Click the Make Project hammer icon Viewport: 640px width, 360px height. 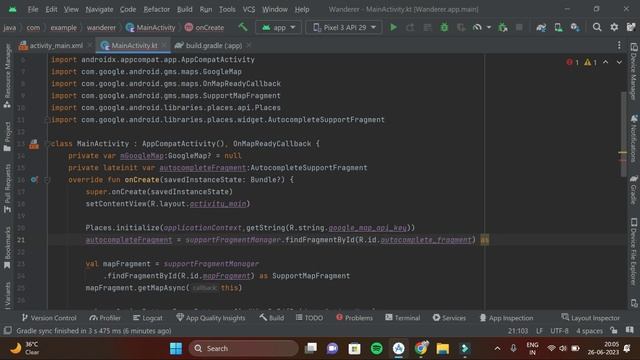243,27
